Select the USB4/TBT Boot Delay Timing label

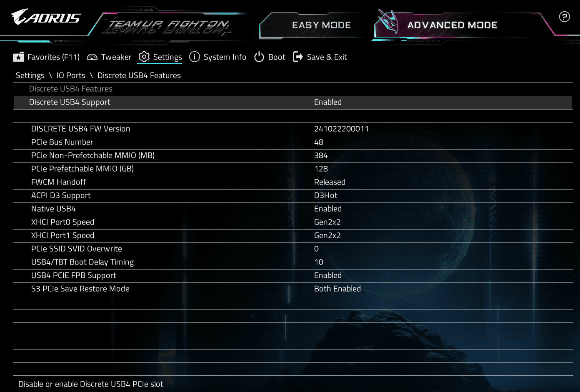(82, 262)
